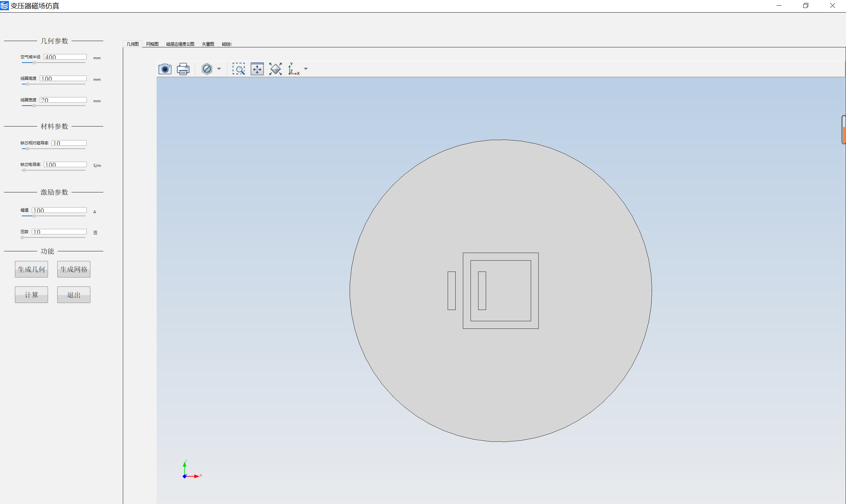This screenshot has height=504, width=846.
Task: Click the XYZ axis orientation icon
Action: point(294,69)
